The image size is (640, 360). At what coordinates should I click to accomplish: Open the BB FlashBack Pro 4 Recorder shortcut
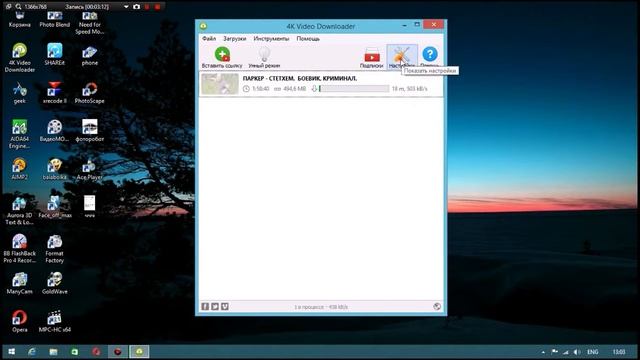coord(19,249)
